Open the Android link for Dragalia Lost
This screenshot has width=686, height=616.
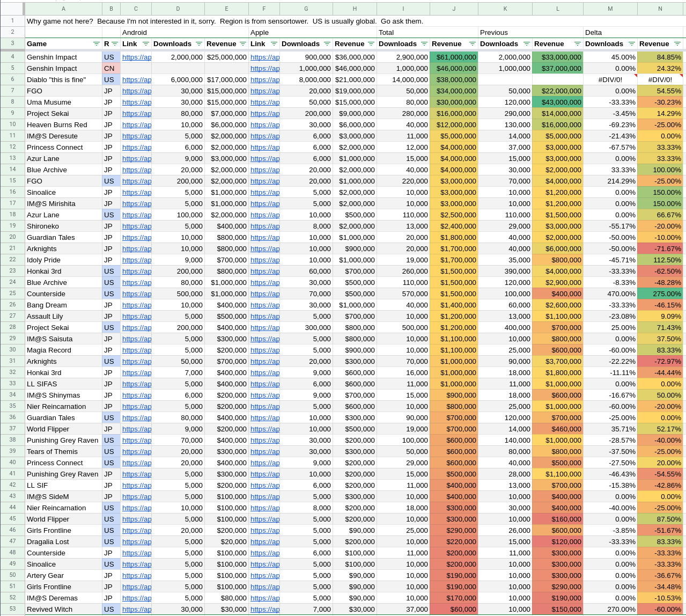[x=137, y=542]
